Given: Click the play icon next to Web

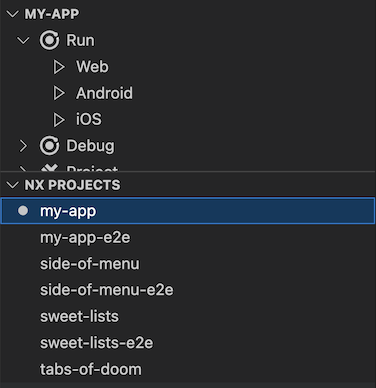Looking at the screenshot, I should click(59, 67).
